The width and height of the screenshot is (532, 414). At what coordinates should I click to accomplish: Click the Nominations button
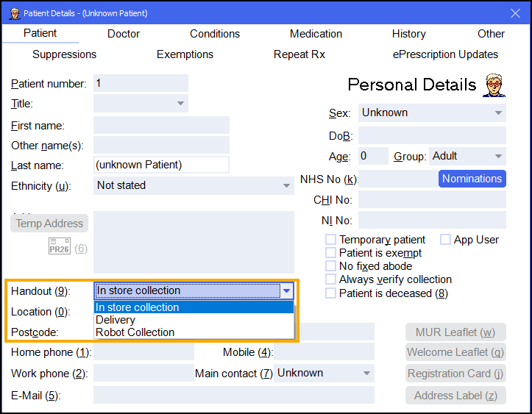(x=472, y=179)
